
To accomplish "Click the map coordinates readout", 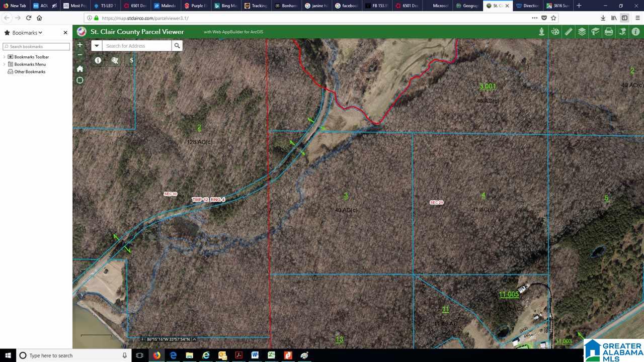I will pos(169,339).
